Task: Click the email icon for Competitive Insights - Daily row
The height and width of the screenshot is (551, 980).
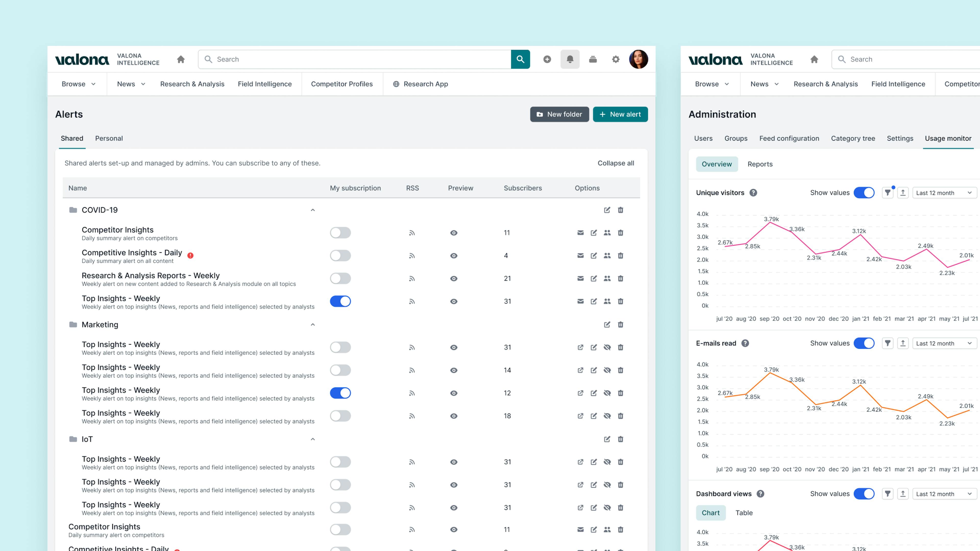Action: [581, 256]
